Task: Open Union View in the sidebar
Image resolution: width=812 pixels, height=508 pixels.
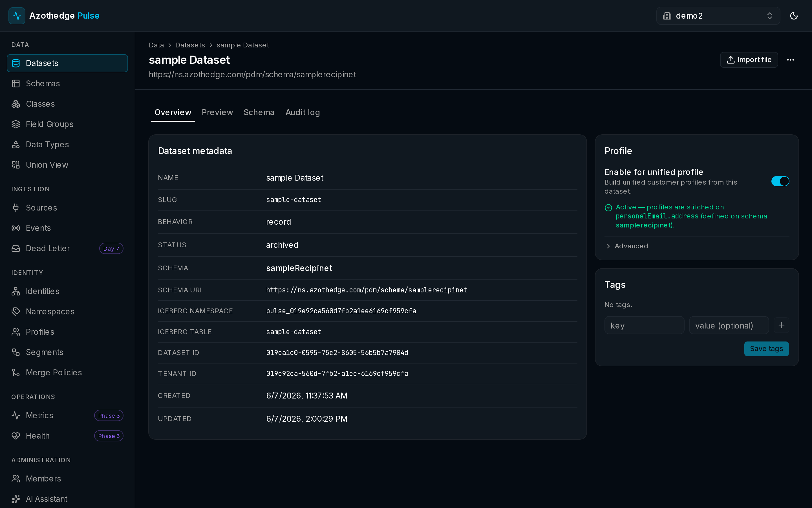Action: (x=67, y=165)
